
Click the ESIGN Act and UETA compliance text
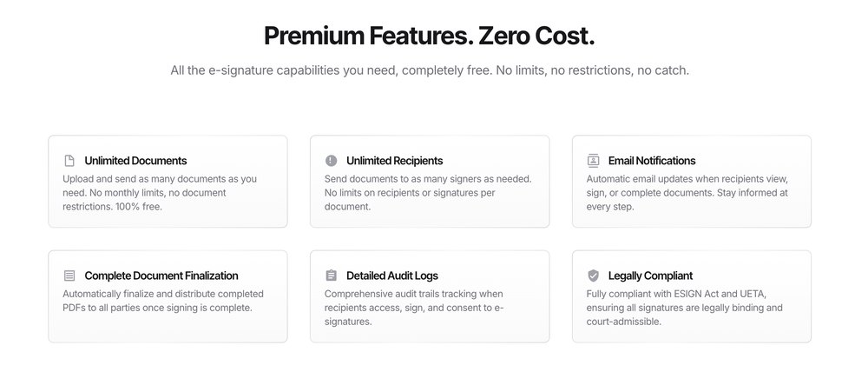[684, 308]
